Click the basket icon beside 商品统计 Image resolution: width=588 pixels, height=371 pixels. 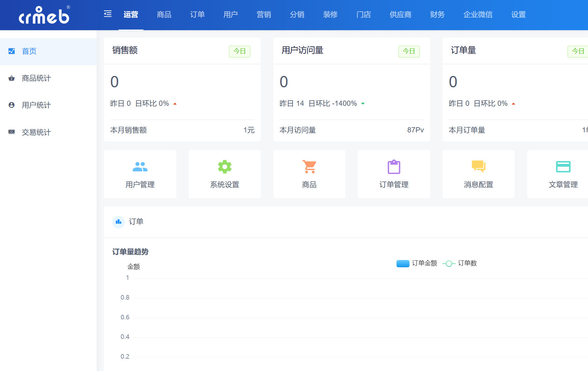coord(12,78)
